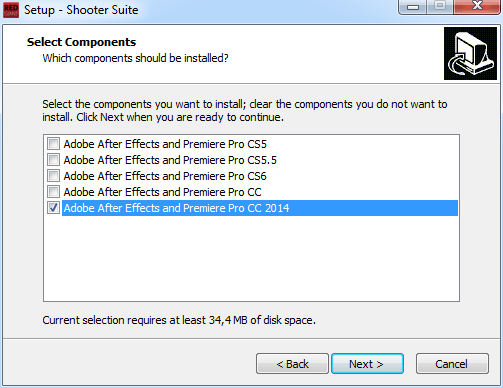
Task: Check the Premiere Pro CS6 checkbox
Action: point(53,176)
